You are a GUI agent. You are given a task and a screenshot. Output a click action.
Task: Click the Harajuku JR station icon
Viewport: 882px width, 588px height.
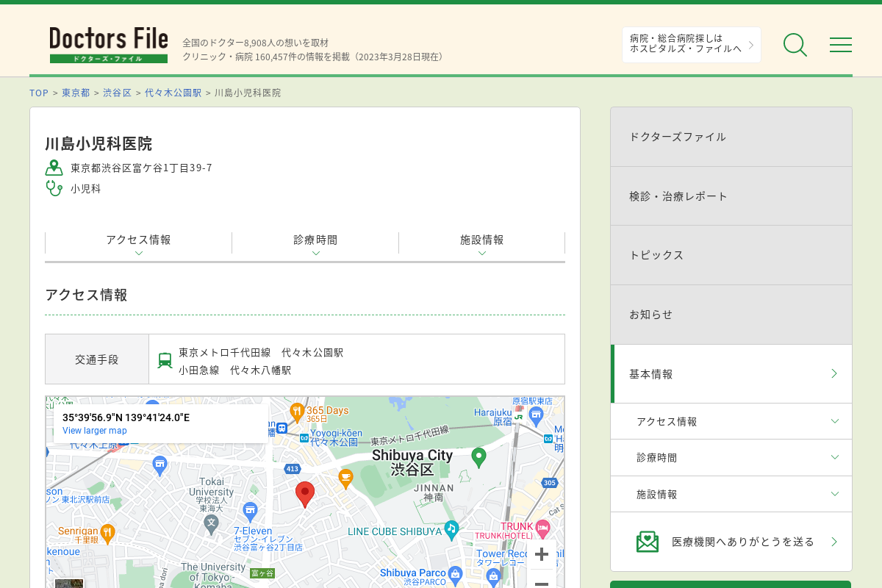click(519, 416)
